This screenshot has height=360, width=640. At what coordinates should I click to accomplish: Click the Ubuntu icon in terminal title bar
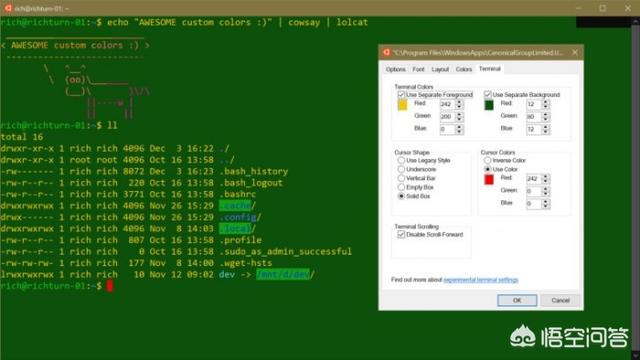8,8
